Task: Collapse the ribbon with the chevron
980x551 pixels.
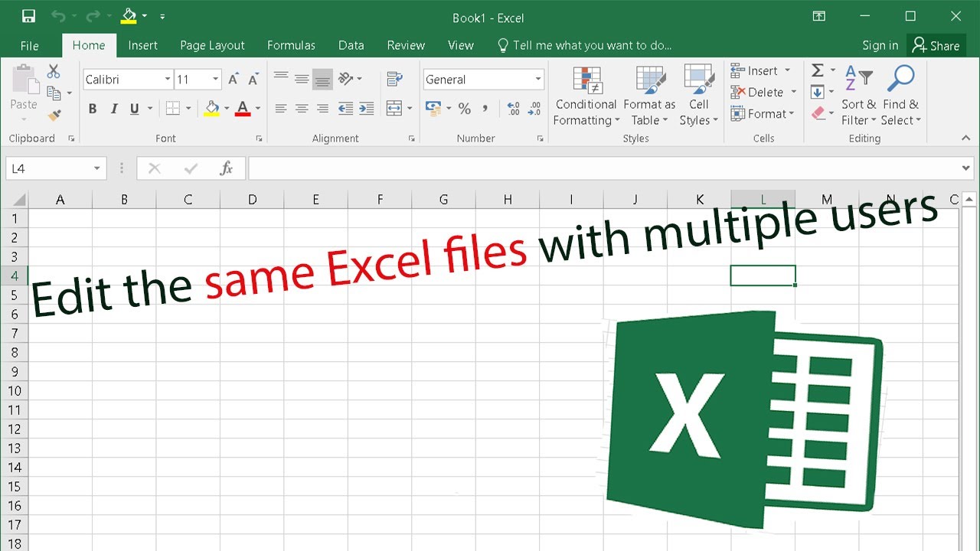Action: click(x=965, y=139)
